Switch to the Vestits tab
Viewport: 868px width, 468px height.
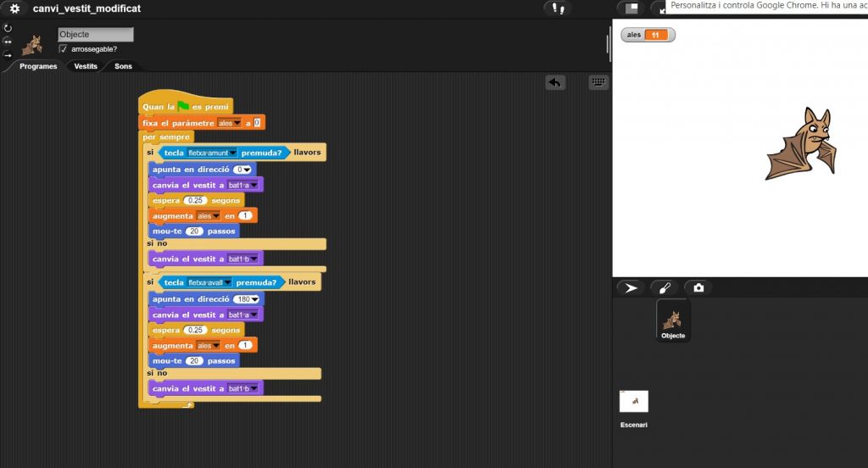(86, 66)
